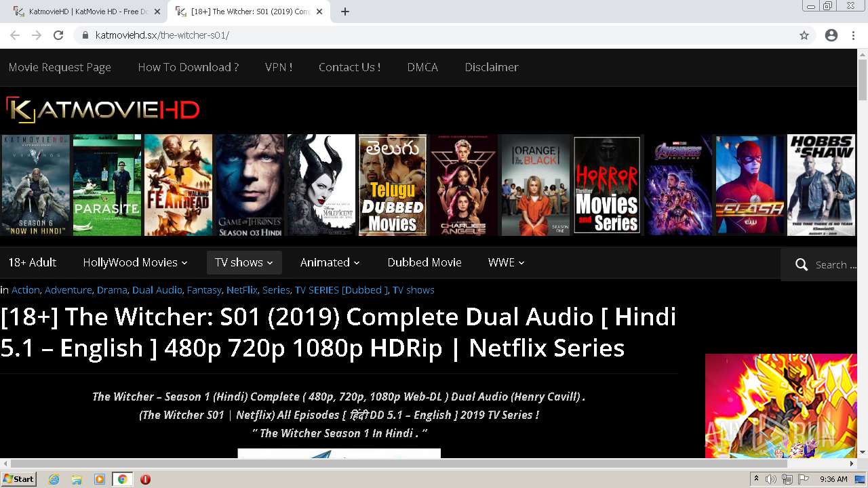Viewport: 868px width, 488px height.
Task: Open the Charlie's Angels poster
Action: click(464, 185)
